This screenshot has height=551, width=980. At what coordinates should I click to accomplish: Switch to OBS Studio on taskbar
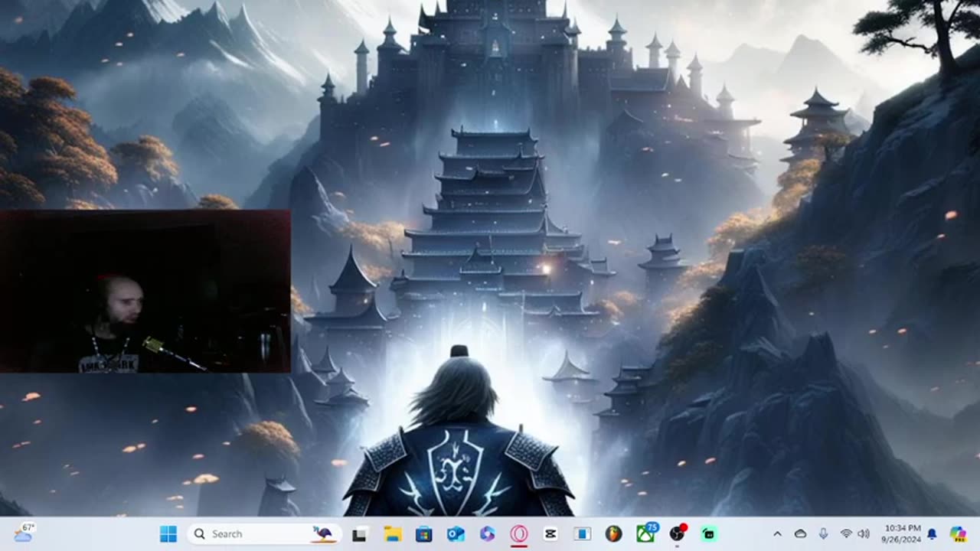678,533
